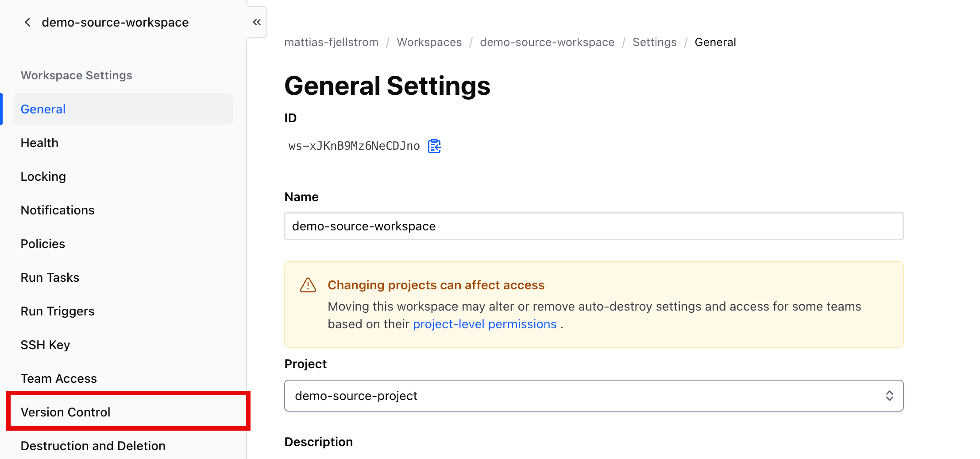Image resolution: width=980 pixels, height=459 pixels.
Task: Open Version Control settings
Action: (66, 412)
